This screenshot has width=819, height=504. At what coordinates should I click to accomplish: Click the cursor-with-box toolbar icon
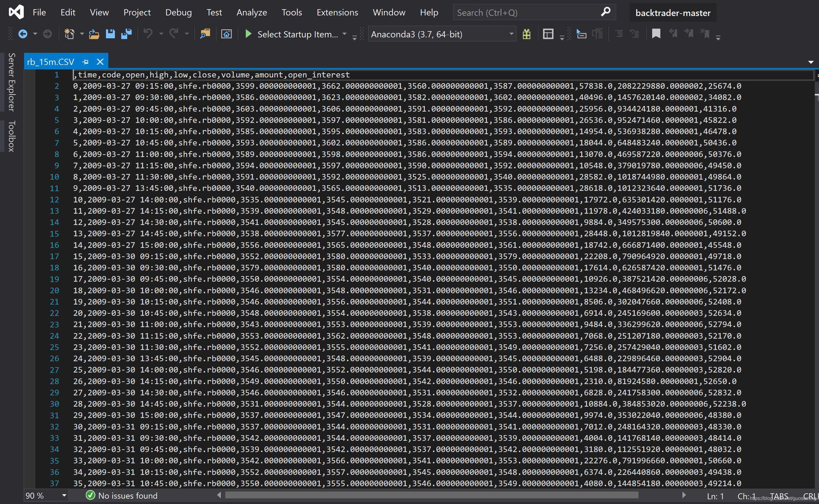point(581,34)
